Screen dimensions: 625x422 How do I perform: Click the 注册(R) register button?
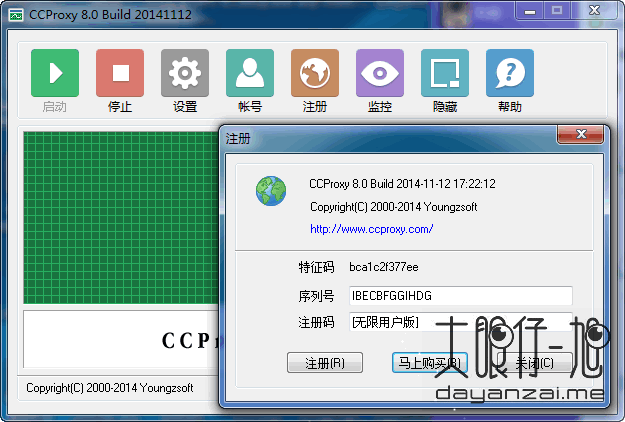tap(325, 363)
